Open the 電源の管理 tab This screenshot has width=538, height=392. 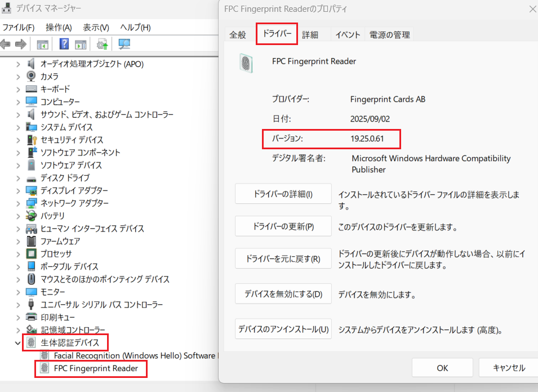389,34
